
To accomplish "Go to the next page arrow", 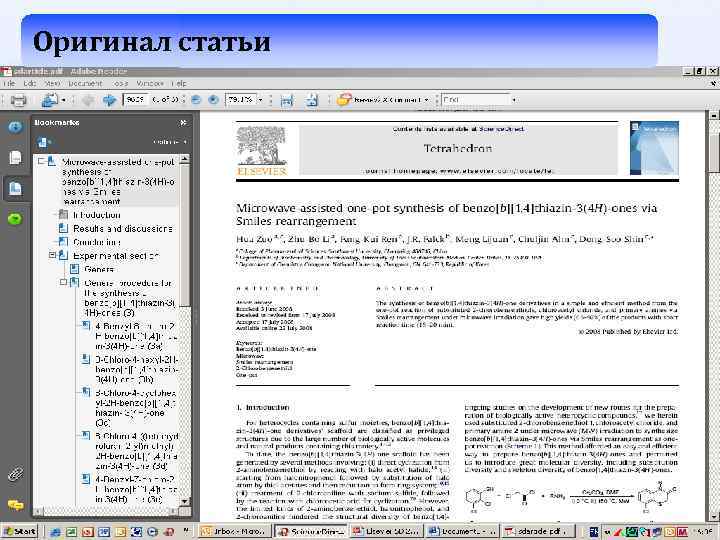I will point(109,100).
